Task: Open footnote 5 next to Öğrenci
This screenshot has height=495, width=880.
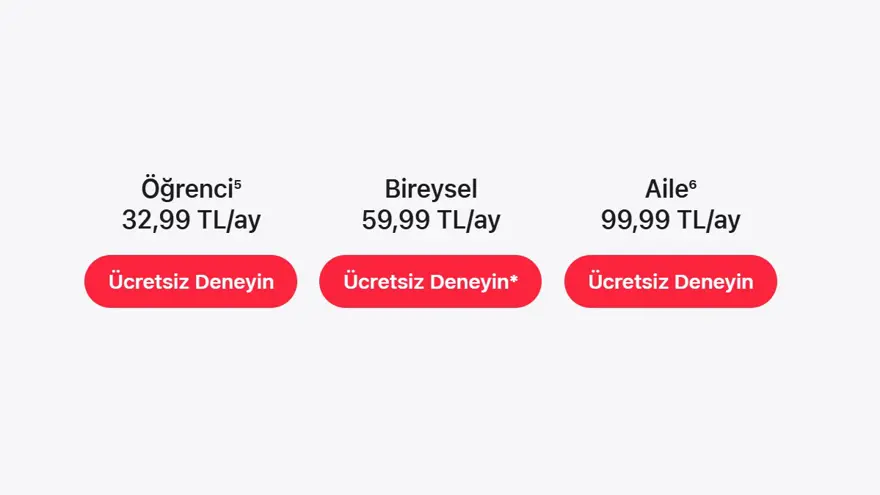Action: (238, 183)
